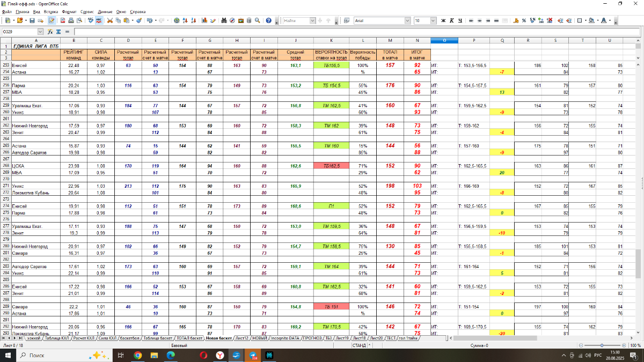The height and width of the screenshot is (362, 644).
Task: Click the Save document icon
Action: click(x=32, y=20)
